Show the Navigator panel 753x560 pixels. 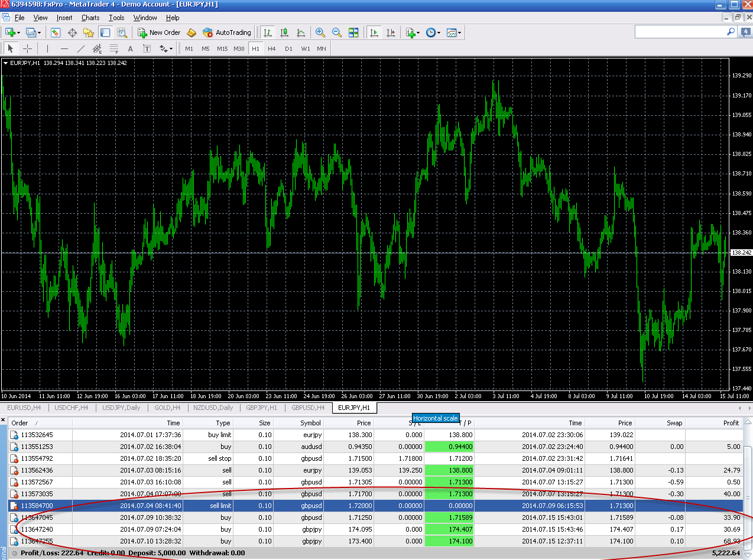[88, 32]
